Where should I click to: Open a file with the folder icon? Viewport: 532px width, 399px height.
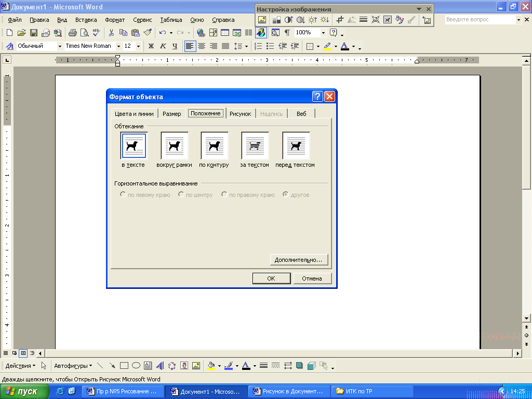[21, 33]
